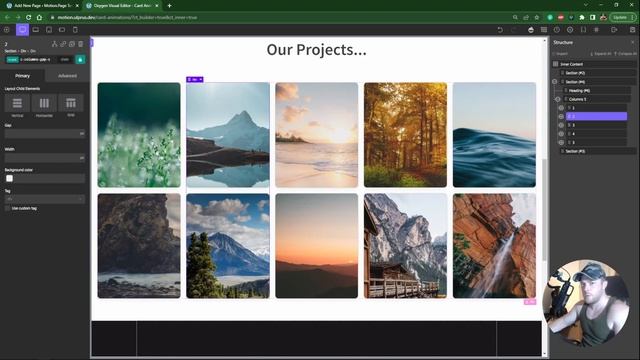The image size is (640, 360).
Task: Switch to the Advanced tab
Action: click(x=67, y=76)
